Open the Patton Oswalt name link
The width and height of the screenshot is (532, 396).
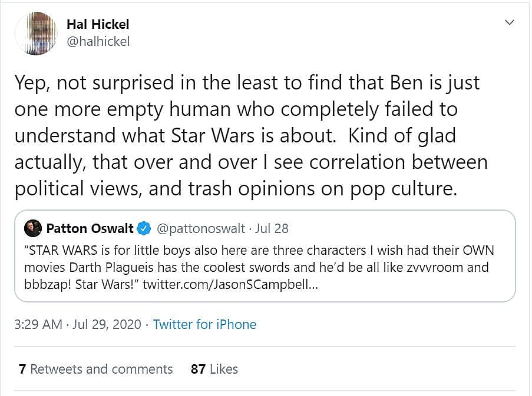(90, 228)
